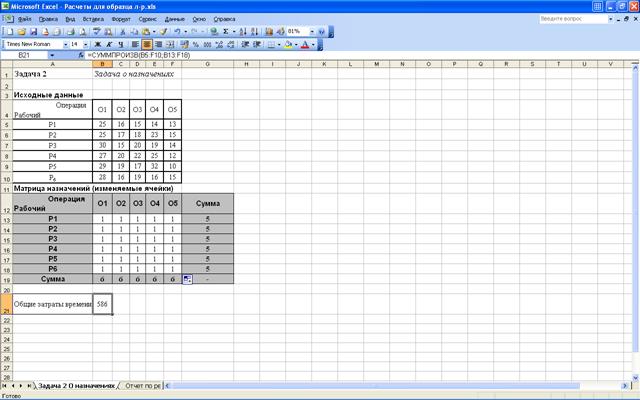Viewport: 640px width, 400px height.
Task: Click the Введите вопрос help box
Action: (x=573, y=19)
